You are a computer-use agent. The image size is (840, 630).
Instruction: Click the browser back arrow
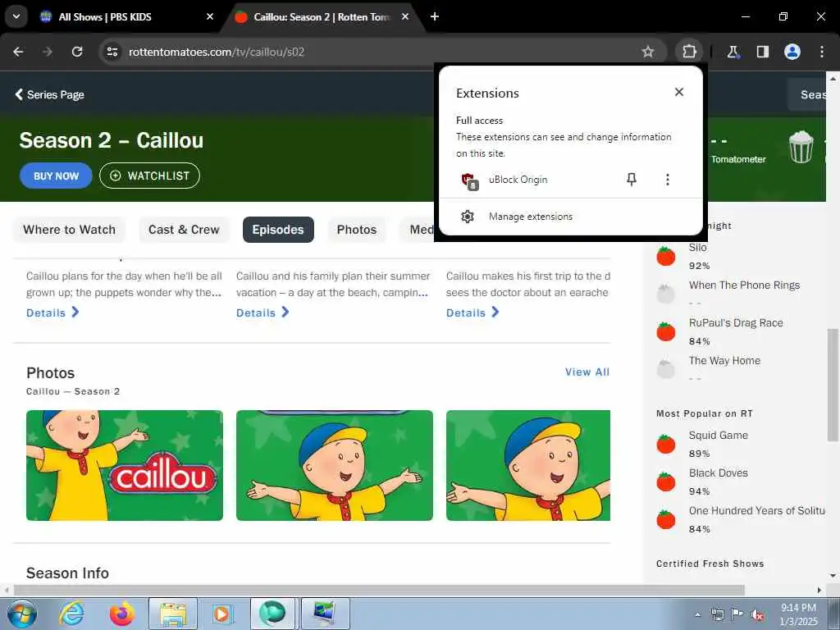18,52
